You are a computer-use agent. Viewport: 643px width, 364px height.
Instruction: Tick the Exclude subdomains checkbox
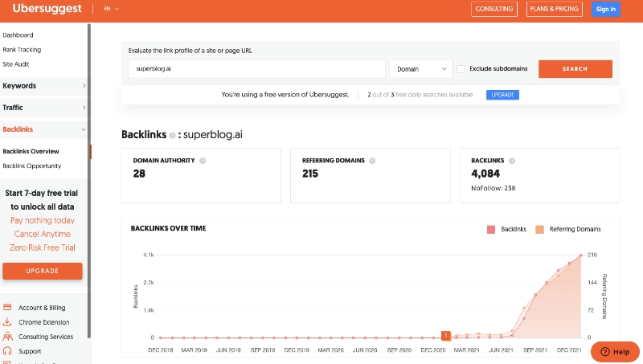click(461, 69)
